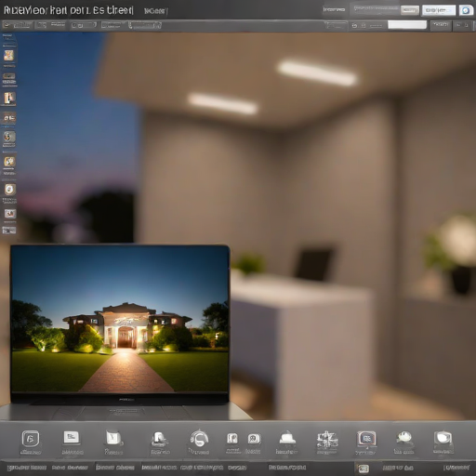Open the topmost orange picture icon in left sidebar
The image size is (476, 476).
(9, 56)
